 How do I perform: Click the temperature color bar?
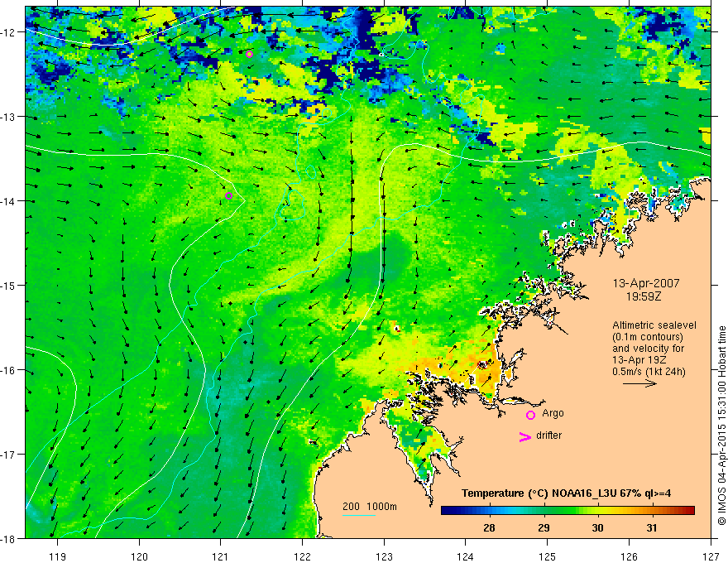568,511
